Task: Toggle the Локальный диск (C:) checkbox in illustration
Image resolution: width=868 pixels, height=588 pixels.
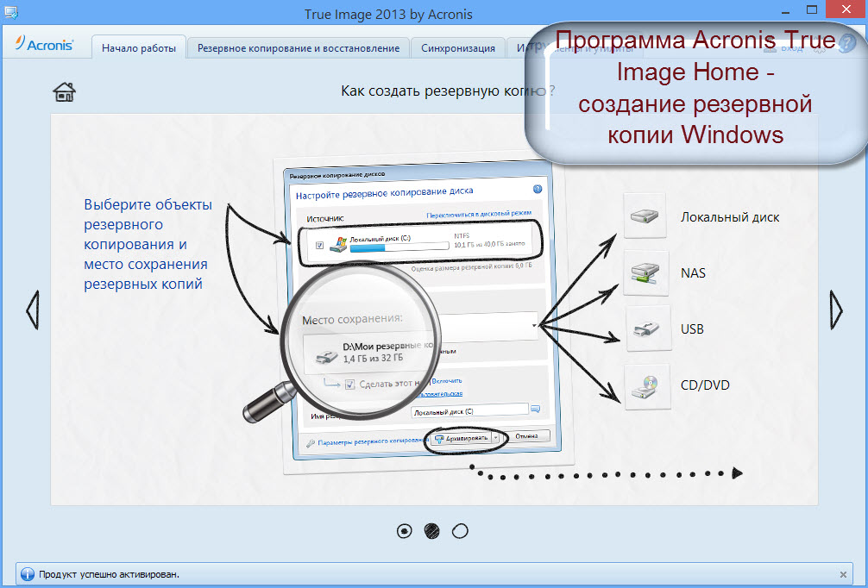Action: pyautogui.click(x=319, y=245)
